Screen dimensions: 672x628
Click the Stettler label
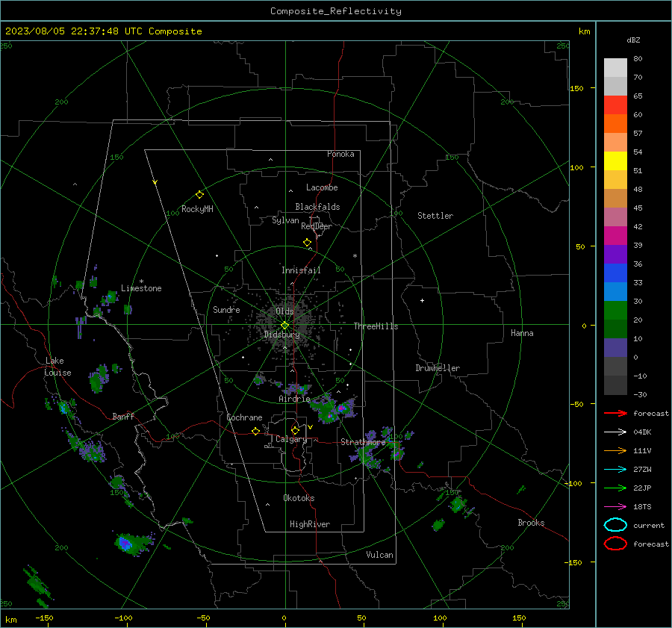(435, 216)
